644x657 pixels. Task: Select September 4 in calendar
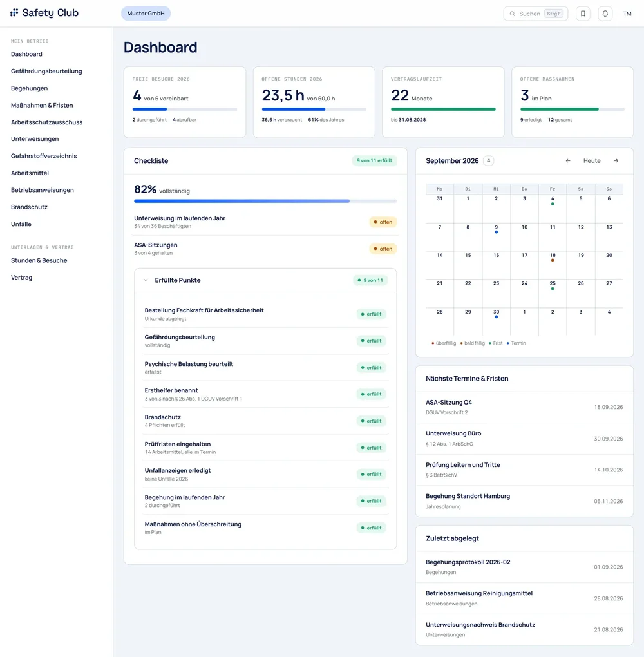click(553, 209)
